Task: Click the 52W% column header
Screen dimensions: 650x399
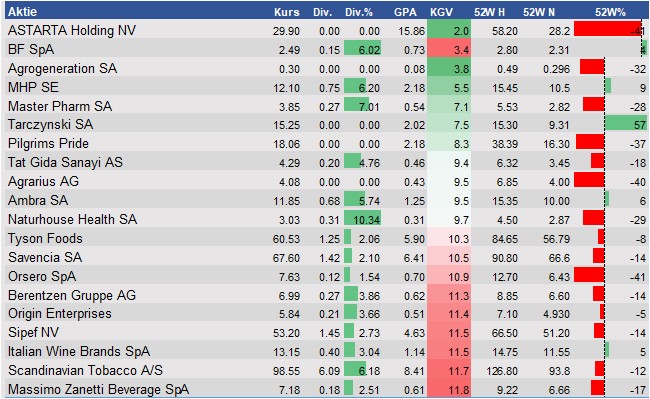Action: [610, 12]
